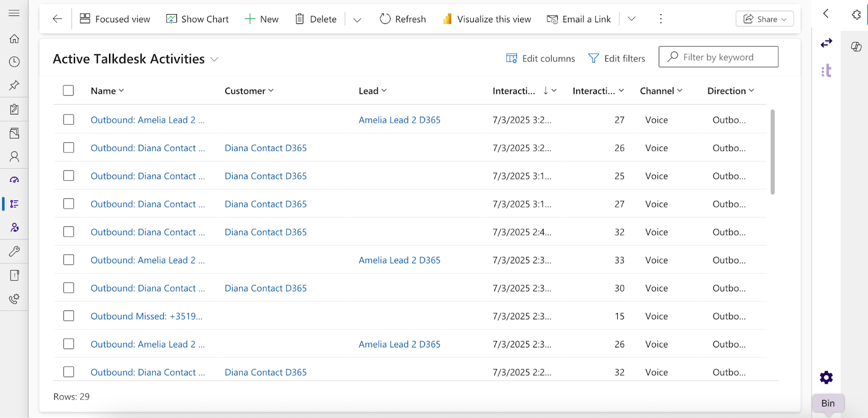Open the wrench tools sidebar icon
Image resolution: width=868 pixels, height=418 pixels.
14,251
